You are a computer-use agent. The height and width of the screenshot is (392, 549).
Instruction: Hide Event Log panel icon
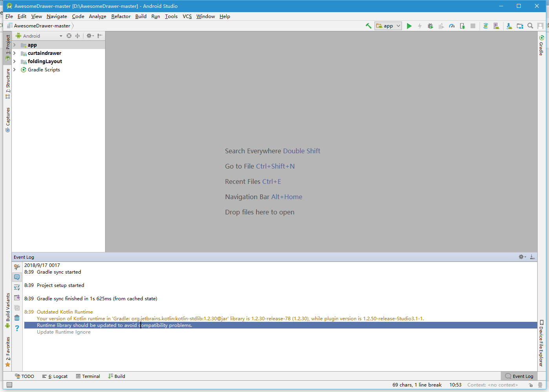click(x=532, y=257)
